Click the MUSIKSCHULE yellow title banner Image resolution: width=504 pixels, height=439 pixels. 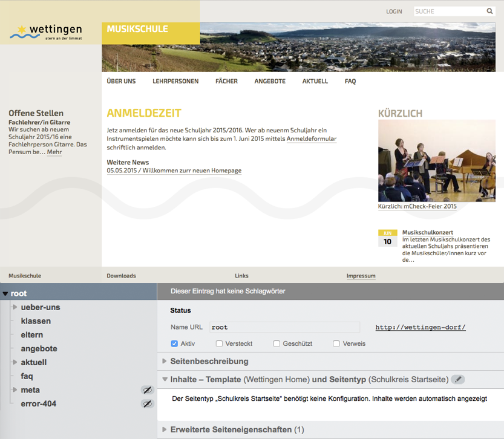pos(151,33)
